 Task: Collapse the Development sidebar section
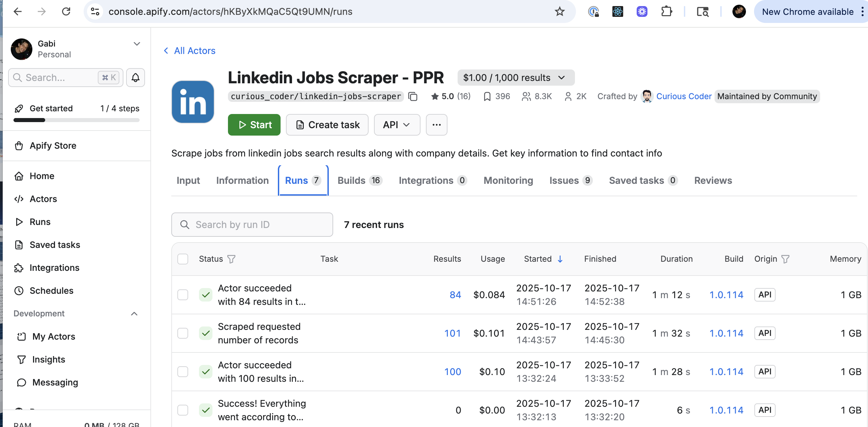pyautogui.click(x=134, y=314)
